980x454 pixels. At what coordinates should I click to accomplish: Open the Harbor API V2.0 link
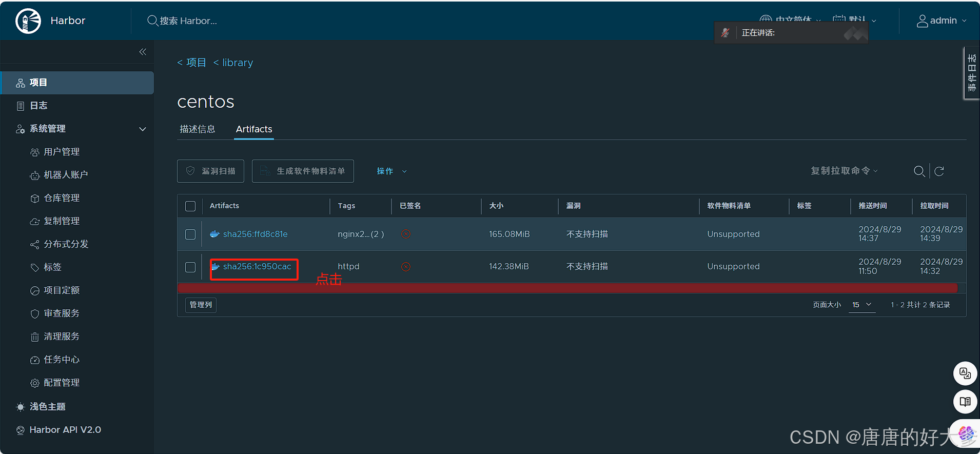click(65, 430)
